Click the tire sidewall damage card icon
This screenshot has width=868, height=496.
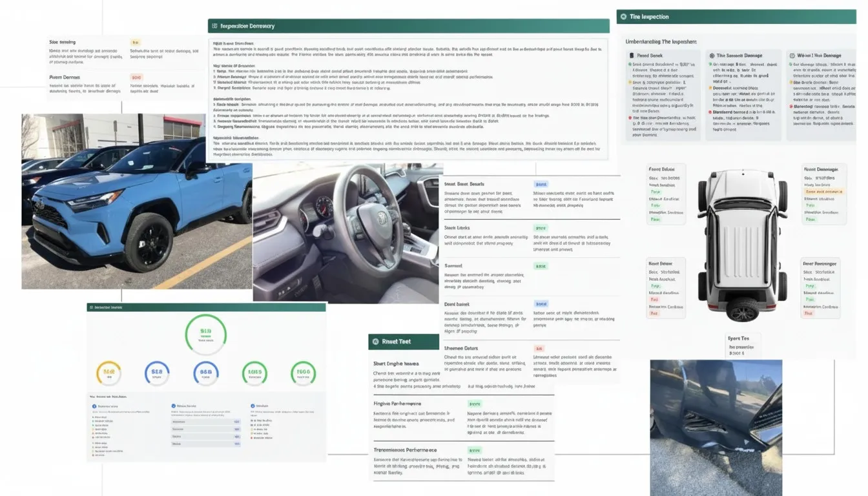coord(712,54)
